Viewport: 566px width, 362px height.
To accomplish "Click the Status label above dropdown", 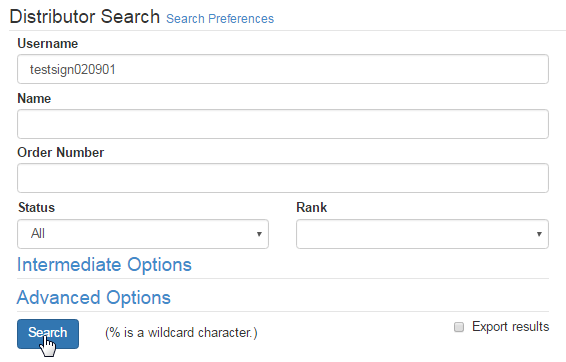I will click(x=36, y=208).
